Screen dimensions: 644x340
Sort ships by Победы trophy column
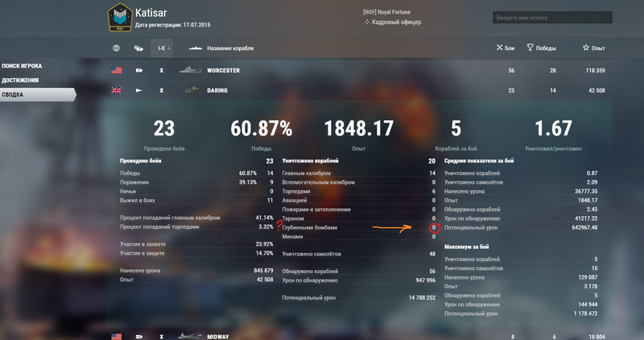click(x=541, y=48)
